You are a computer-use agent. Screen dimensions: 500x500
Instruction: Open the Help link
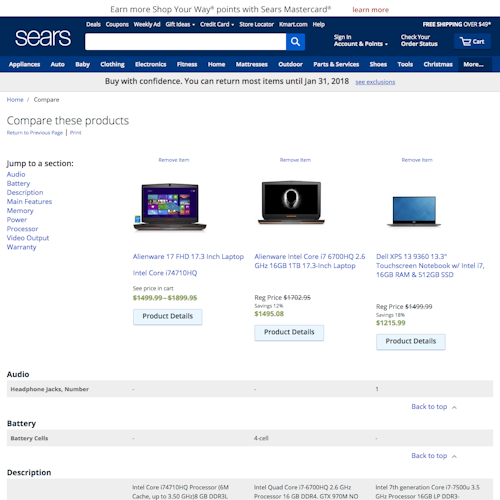tap(319, 24)
